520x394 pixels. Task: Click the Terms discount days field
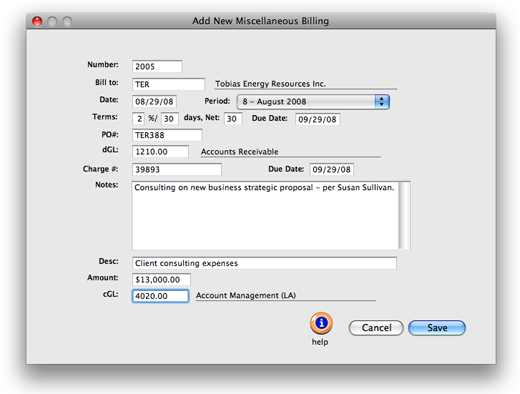170,119
